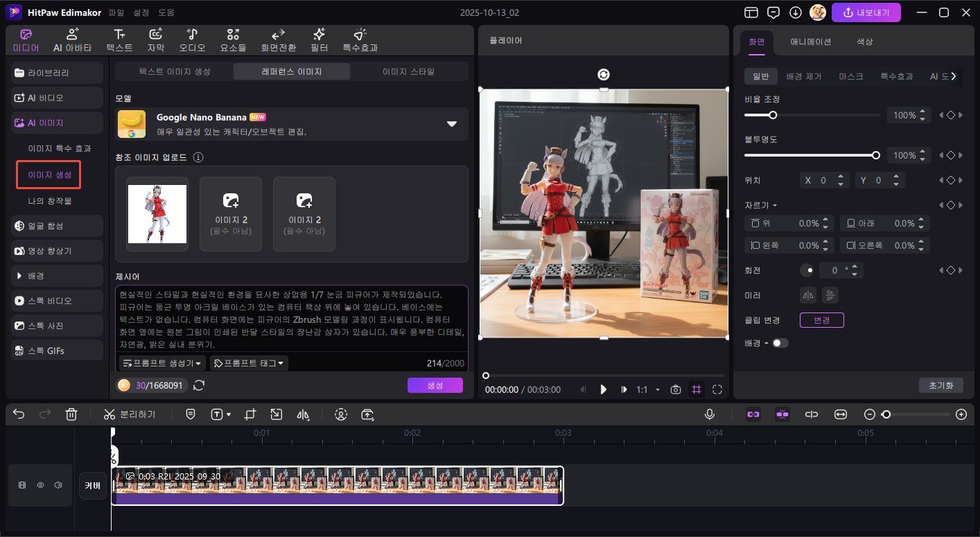Toggle the 배경 switch in properties panel
Image resolution: width=980 pixels, height=537 pixels.
780,343
